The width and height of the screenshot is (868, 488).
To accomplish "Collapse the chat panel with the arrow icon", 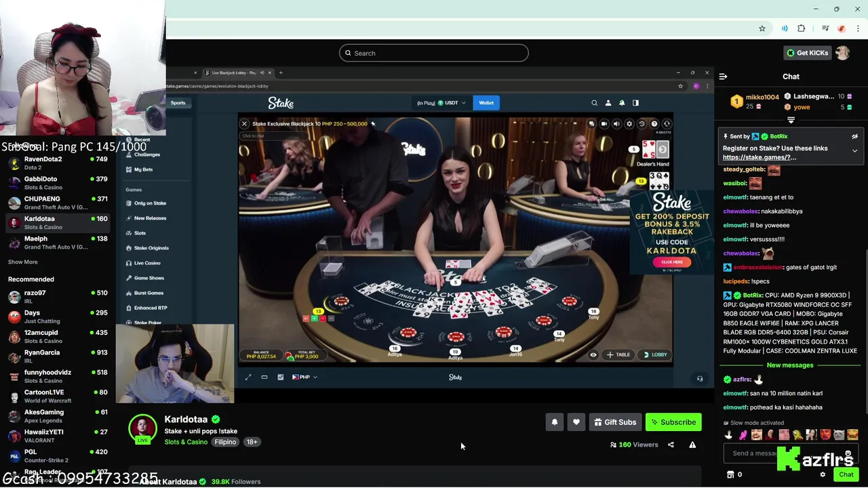I will coord(723,77).
